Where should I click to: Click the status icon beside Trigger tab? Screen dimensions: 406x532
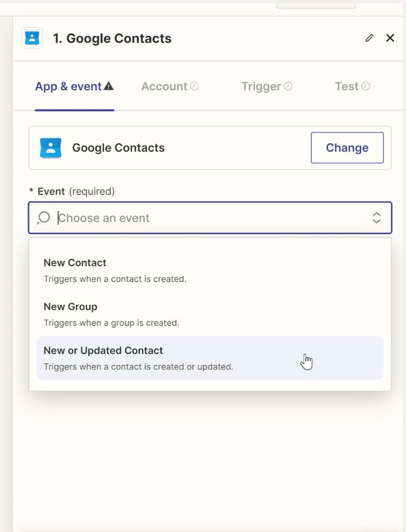(288, 87)
